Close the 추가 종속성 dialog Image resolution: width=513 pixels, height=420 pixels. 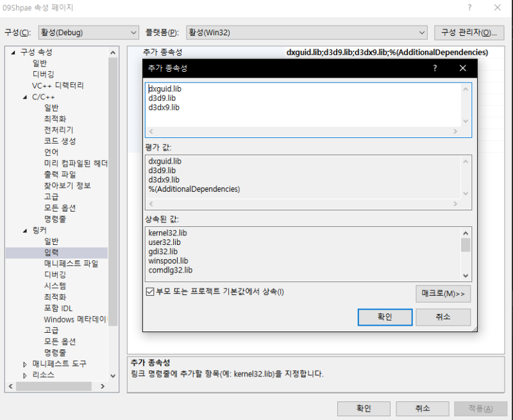pyautogui.click(x=462, y=68)
